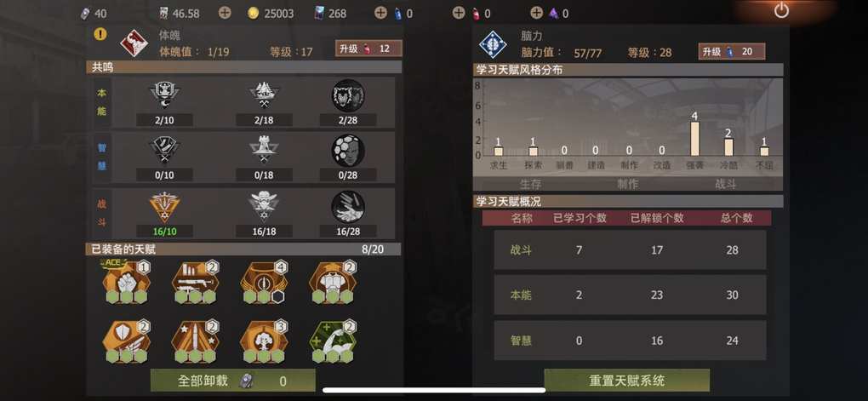Tap the power icon at top right
Image resolution: width=868 pixels, height=401 pixels.
[x=781, y=10]
